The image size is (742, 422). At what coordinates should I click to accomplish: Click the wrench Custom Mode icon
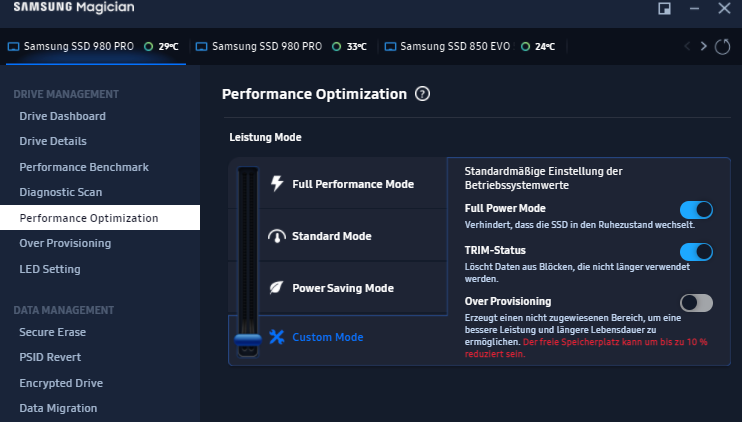(277, 337)
